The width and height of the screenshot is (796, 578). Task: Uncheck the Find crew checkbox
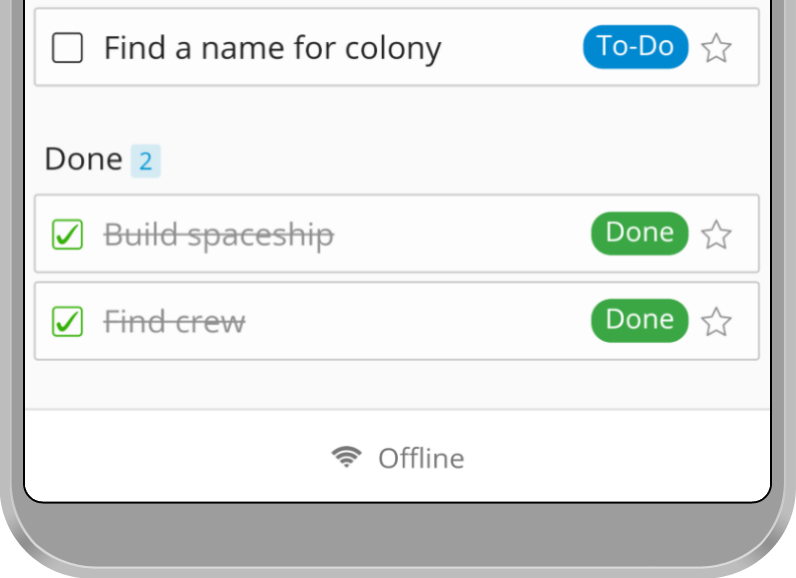(x=68, y=321)
